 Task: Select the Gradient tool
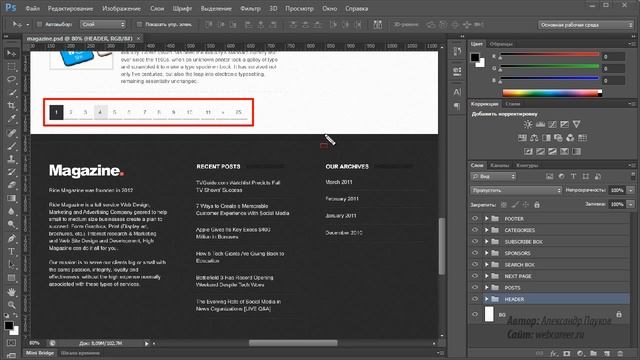[x=11, y=198]
